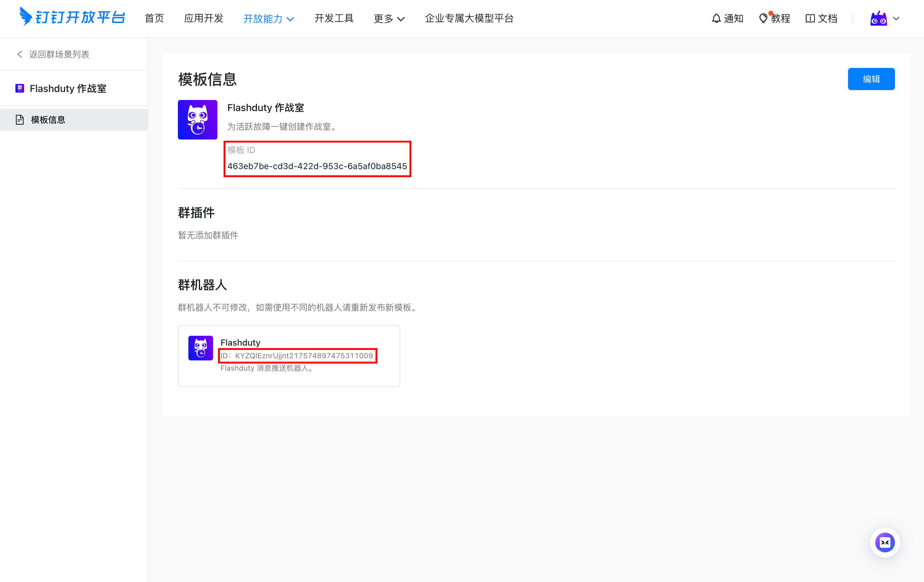Screen dimensions: 924x582
Task: Expand the 开放能力 dropdown menu
Action: click(269, 19)
